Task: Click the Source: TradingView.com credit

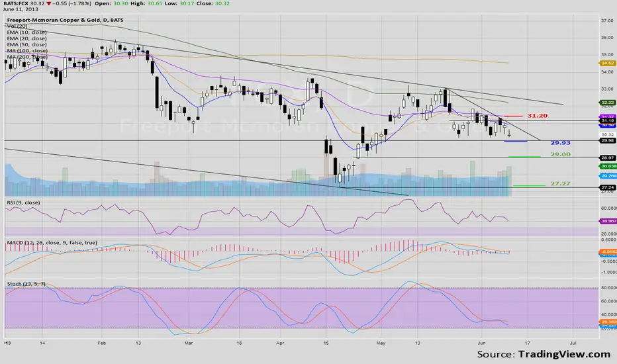Action: pos(544,354)
